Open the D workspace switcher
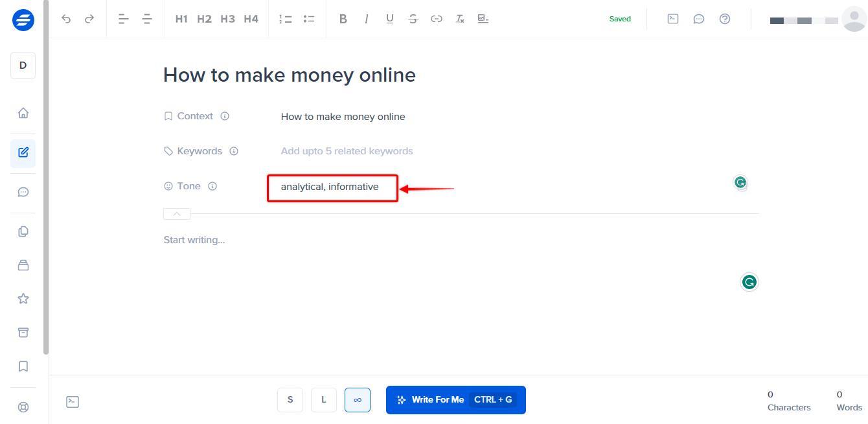 click(23, 65)
